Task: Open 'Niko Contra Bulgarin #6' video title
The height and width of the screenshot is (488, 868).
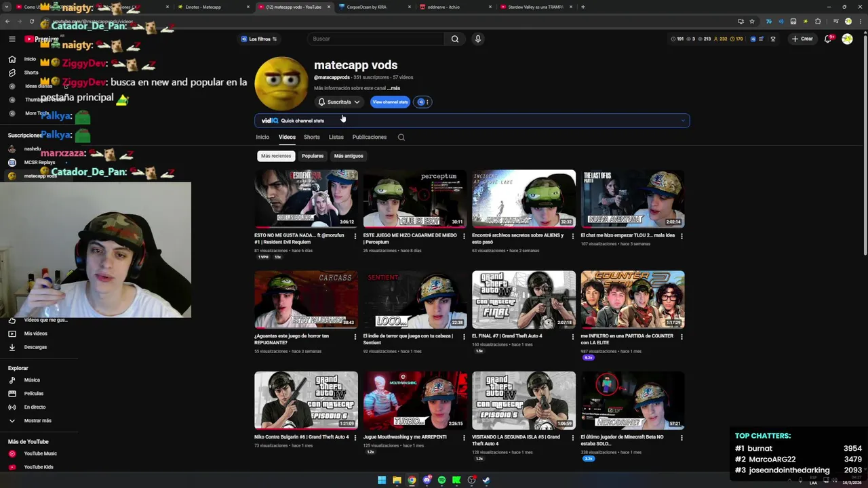Action: pyautogui.click(x=302, y=437)
